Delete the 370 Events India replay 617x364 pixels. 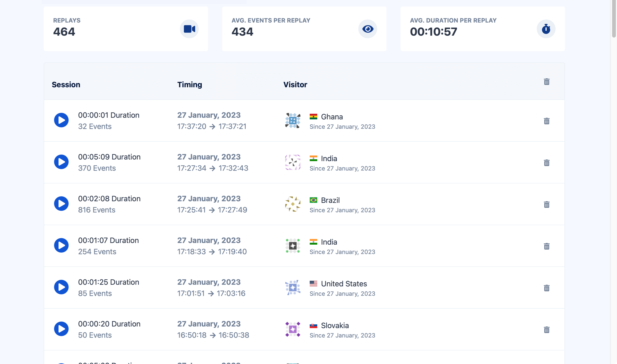pyautogui.click(x=547, y=163)
